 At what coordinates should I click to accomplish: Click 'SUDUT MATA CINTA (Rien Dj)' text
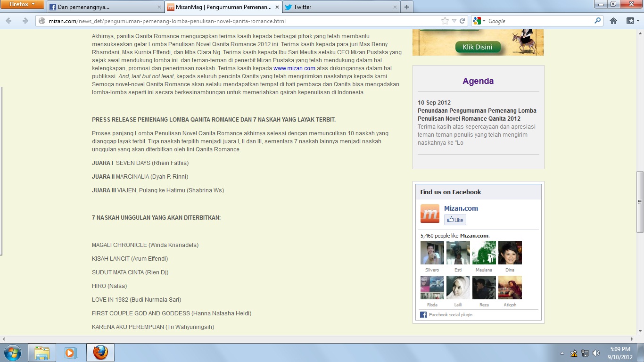130,272
